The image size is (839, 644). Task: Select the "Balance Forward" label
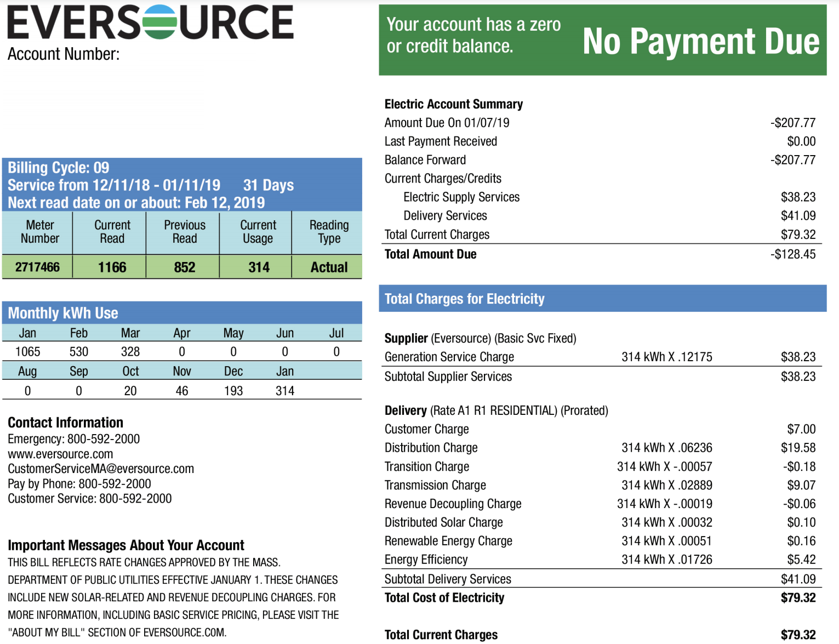click(x=425, y=160)
